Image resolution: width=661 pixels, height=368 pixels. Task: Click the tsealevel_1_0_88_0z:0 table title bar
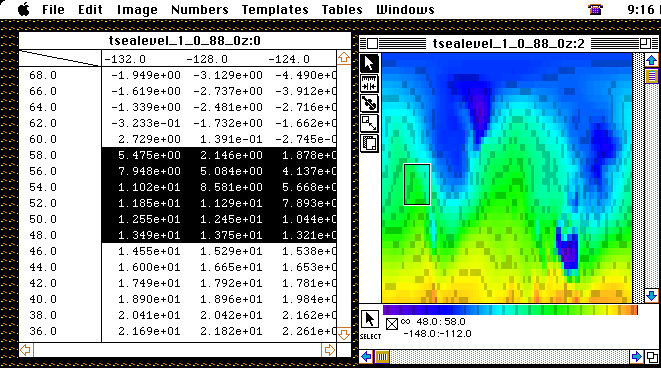coord(185,41)
